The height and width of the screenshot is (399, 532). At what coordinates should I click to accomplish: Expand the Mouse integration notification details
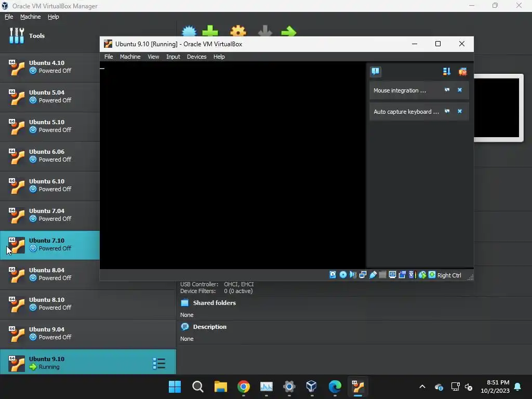click(x=447, y=90)
